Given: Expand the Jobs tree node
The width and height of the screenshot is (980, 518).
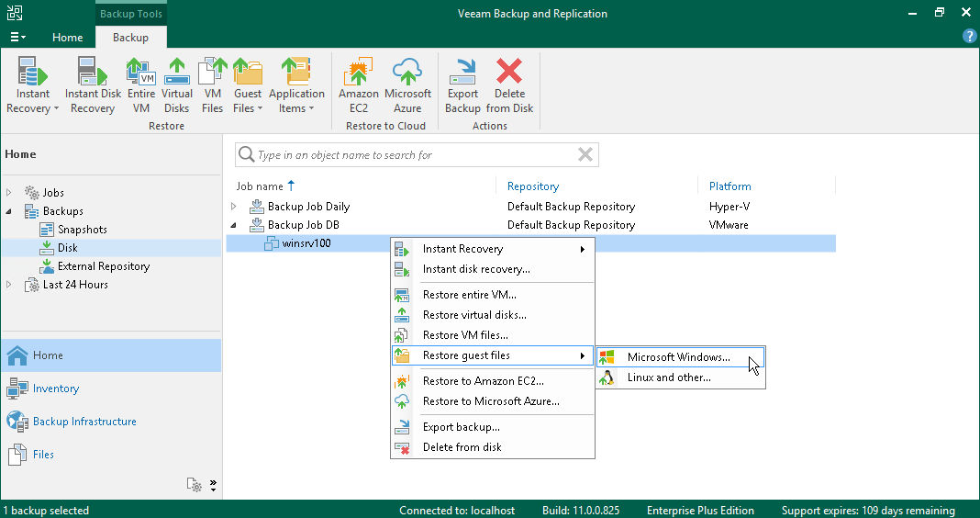Looking at the screenshot, I should (10, 193).
